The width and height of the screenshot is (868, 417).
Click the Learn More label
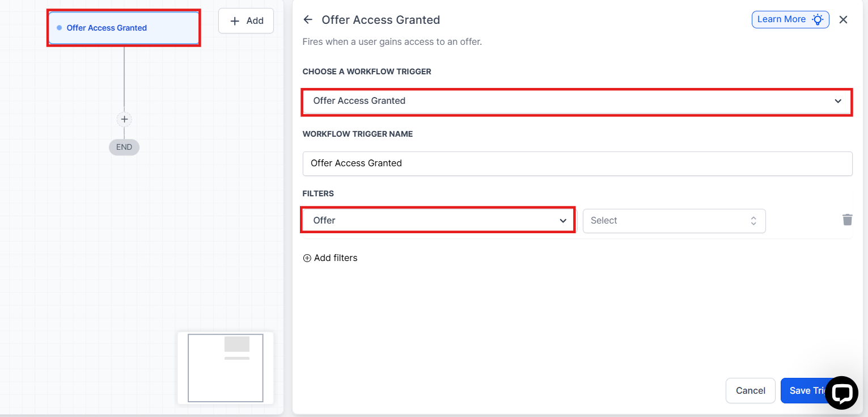coord(781,19)
